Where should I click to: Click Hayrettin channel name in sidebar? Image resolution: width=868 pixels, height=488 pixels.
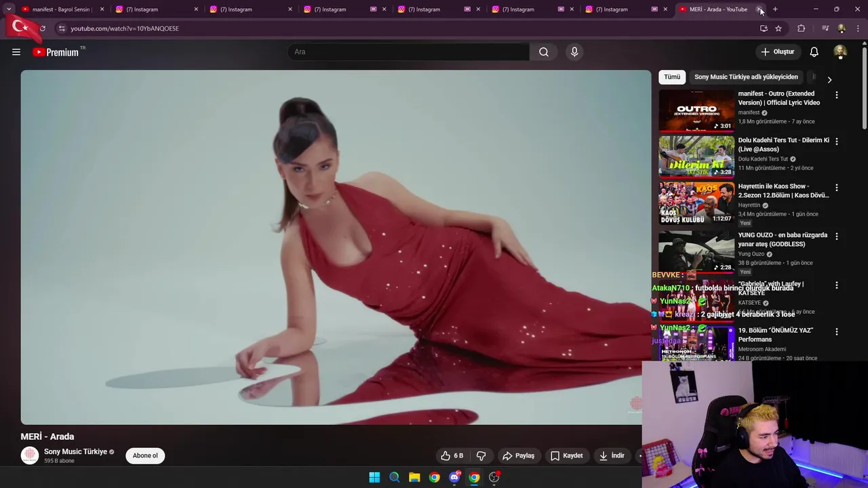point(749,205)
